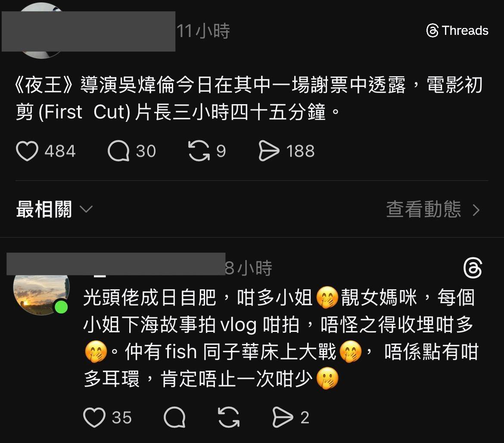Click the 30 replies count
Image resolution: width=504 pixels, height=443 pixels.
pos(146,151)
